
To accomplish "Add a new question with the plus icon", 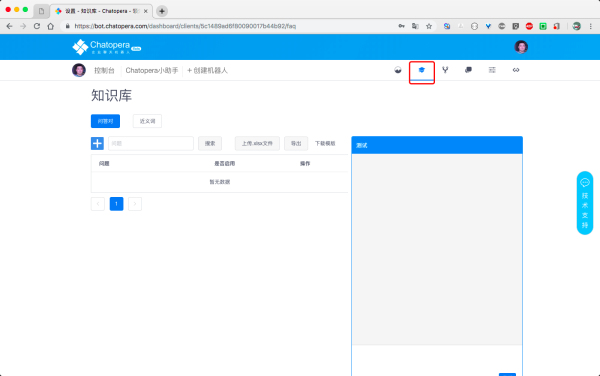I will click(97, 143).
